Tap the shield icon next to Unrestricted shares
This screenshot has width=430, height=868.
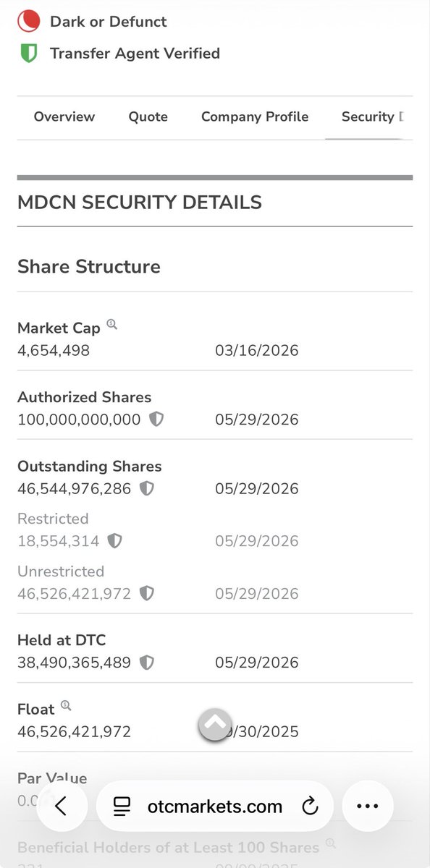(x=147, y=593)
